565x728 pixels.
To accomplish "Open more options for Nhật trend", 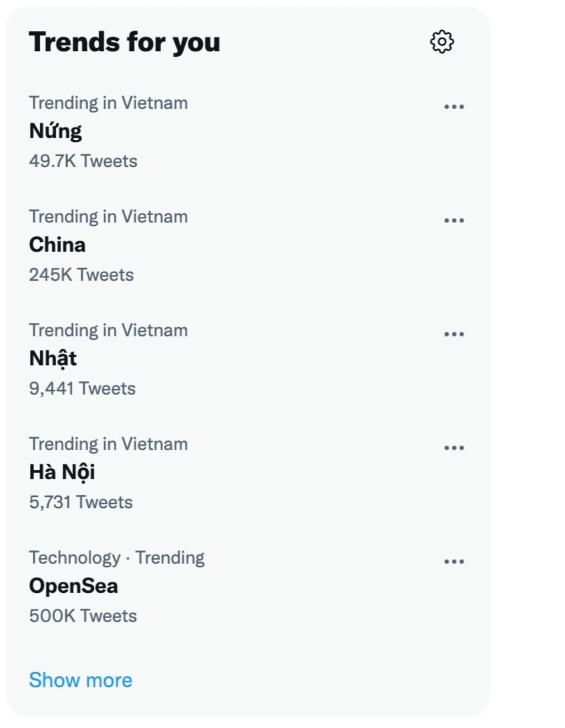I will 454,334.
